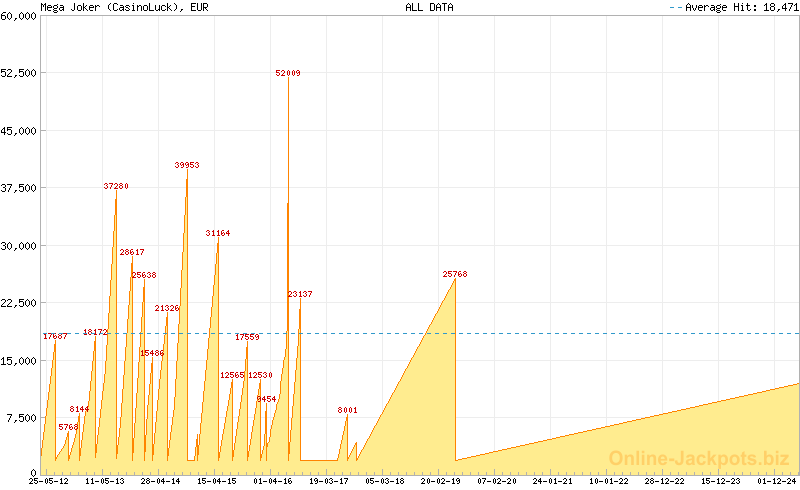Viewport: 800px width, 490px height.
Task: Click the 11-05-13 date label
Action: (x=105, y=481)
